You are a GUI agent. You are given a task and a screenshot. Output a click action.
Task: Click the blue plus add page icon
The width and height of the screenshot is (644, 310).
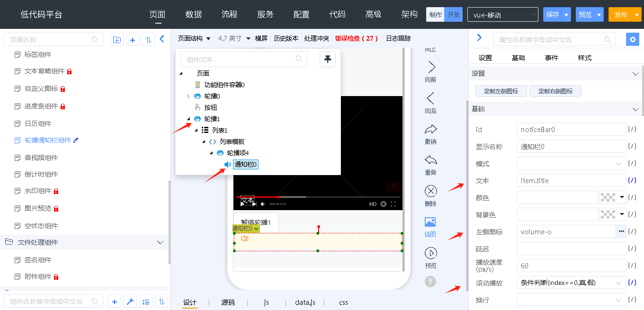pyautogui.click(x=133, y=40)
